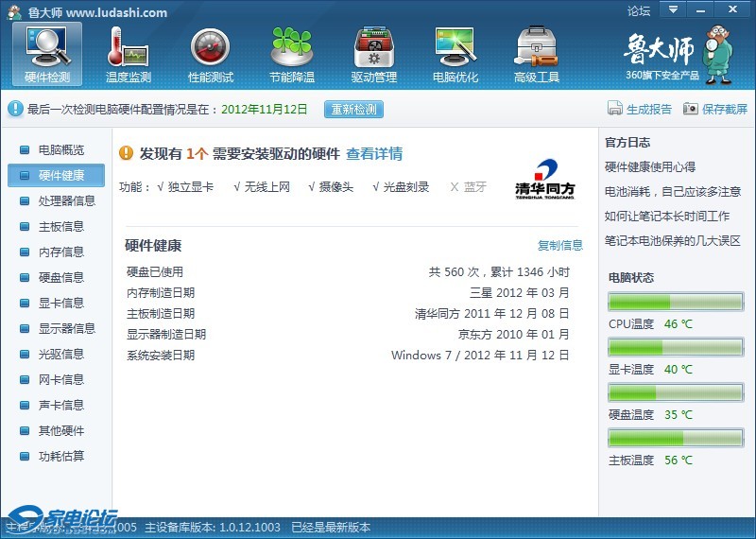Select 硬盘信息 in the sidebar
756x539 pixels.
point(60,277)
